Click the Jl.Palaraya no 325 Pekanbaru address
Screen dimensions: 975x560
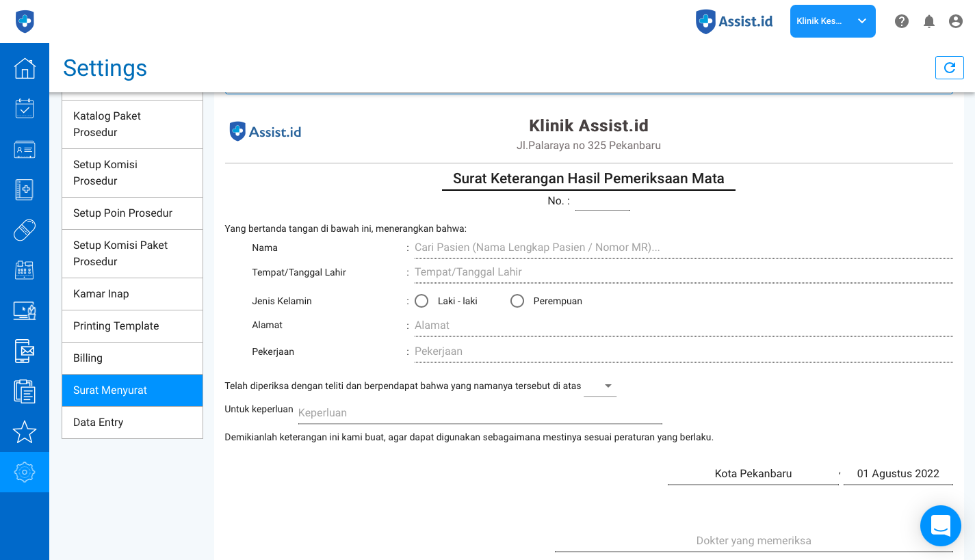pyautogui.click(x=588, y=146)
